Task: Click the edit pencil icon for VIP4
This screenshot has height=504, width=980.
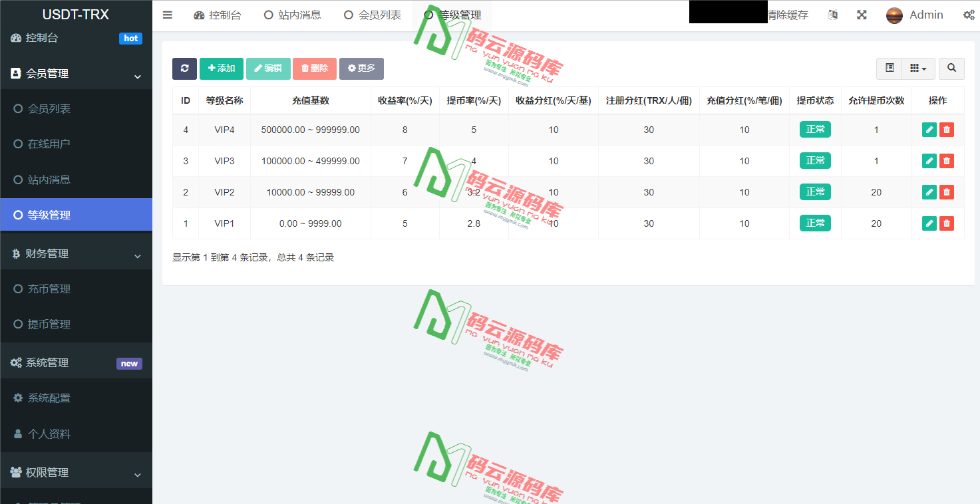Action: point(929,130)
